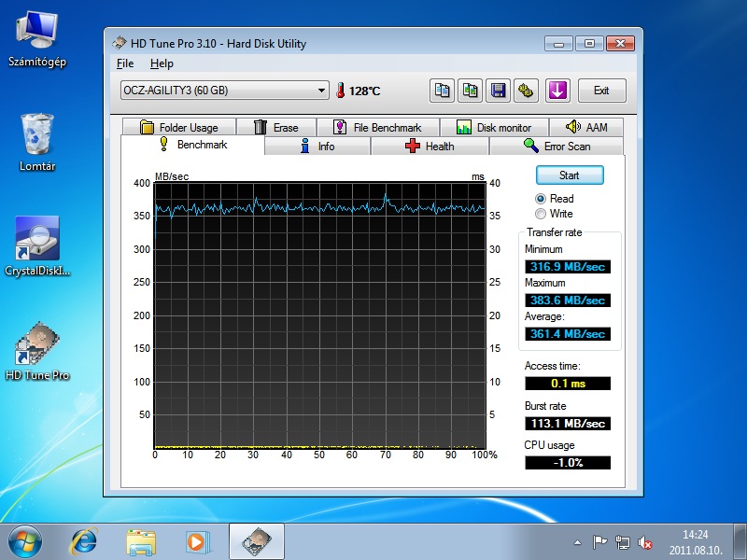Open Windows Explorer folder in taskbar
747x560 pixels.
(141, 542)
